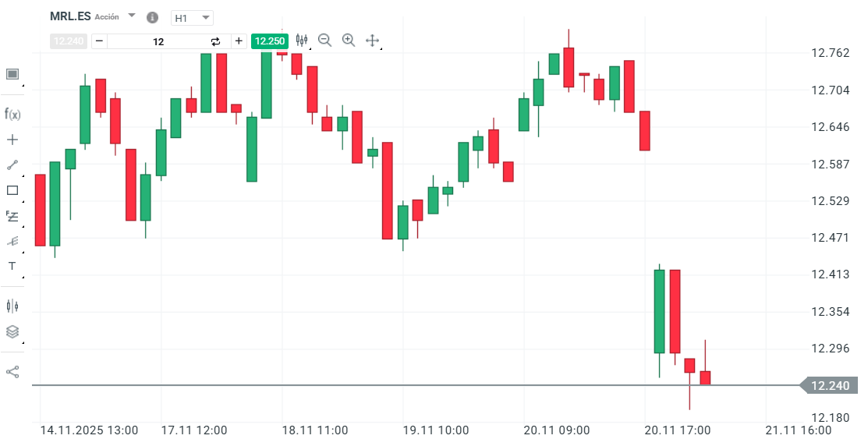The height and width of the screenshot is (446, 868).
Task: Select the text annotation tool
Action: pos(12,266)
